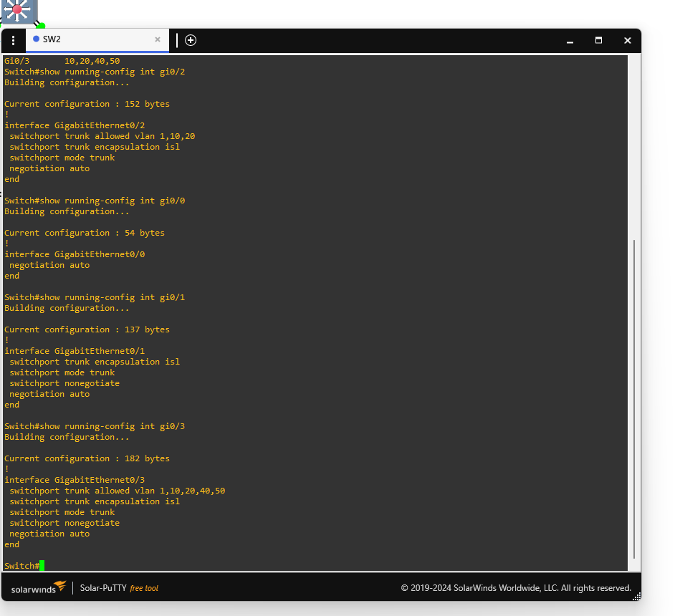Click the line 'Switch#show running-config int gi0/3'
This screenshot has height=616, width=675.
tap(95, 427)
